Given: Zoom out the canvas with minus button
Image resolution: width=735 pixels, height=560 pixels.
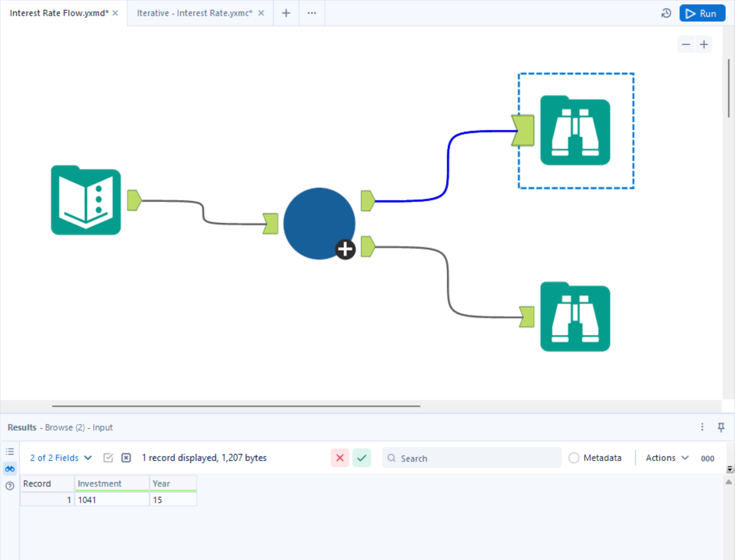Looking at the screenshot, I should 686,44.
